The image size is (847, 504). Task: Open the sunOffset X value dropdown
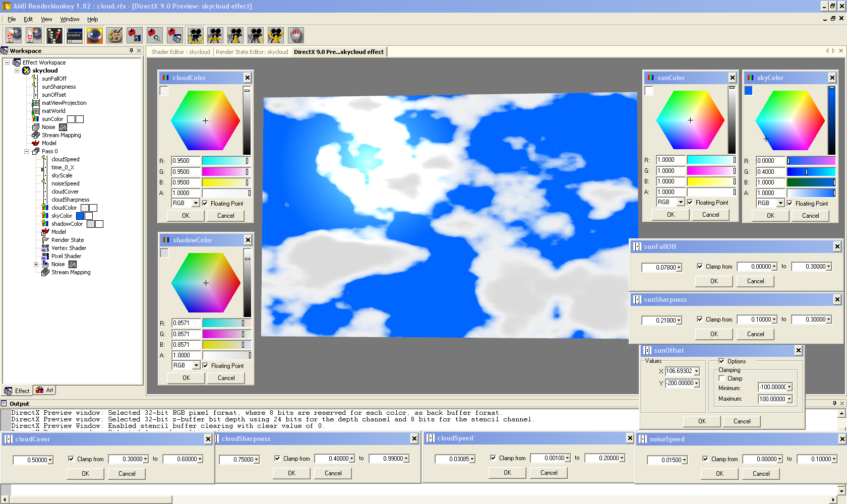696,371
